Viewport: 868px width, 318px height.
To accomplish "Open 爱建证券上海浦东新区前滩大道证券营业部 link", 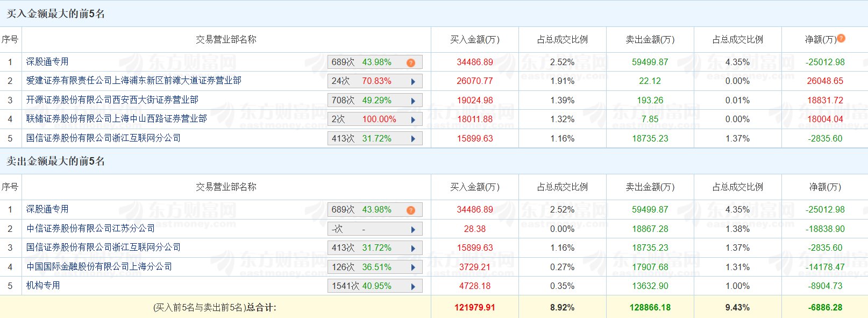I will (x=133, y=81).
